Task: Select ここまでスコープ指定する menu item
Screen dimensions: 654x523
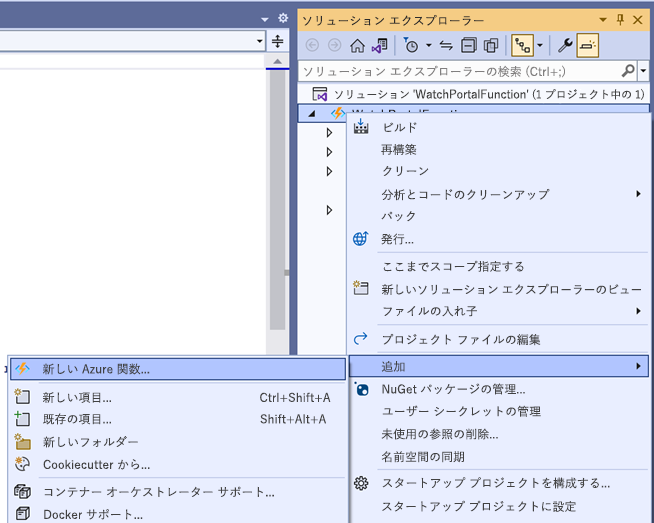Action: click(453, 267)
